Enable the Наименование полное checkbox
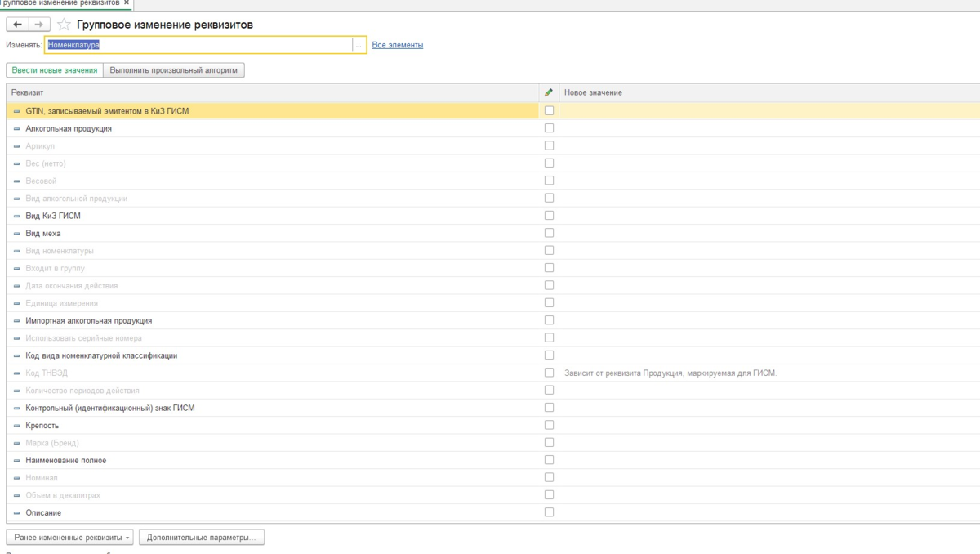Viewport: 980px width, 554px height. pyautogui.click(x=549, y=460)
